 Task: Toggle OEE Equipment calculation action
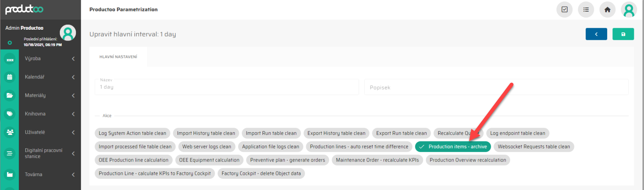(209, 160)
